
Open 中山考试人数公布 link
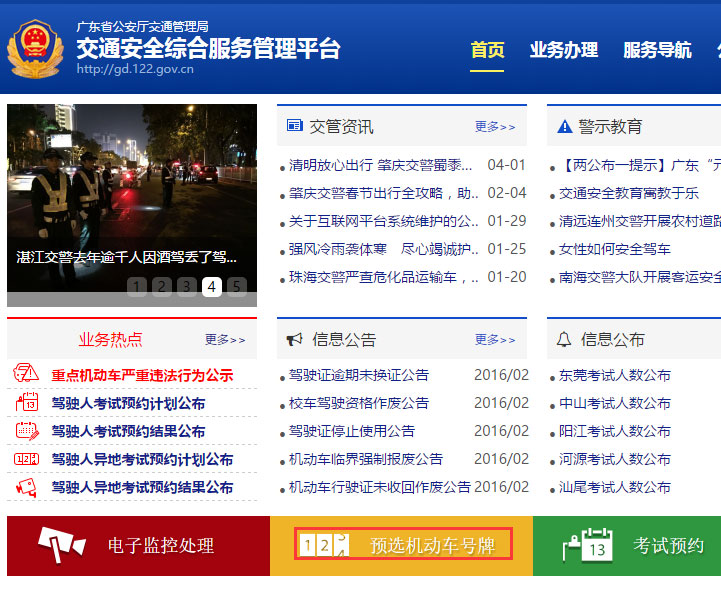[614, 403]
